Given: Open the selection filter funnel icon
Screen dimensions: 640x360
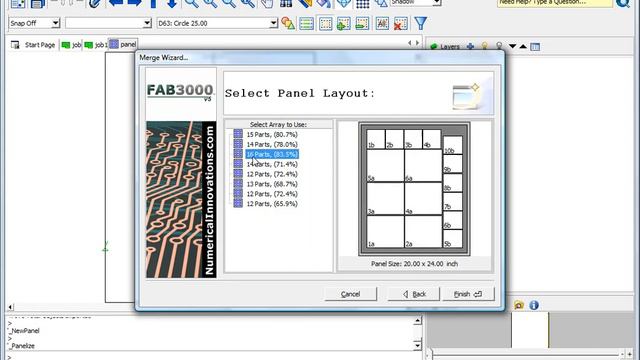Looking at the screenshot, I should click(x=421, y=23).
